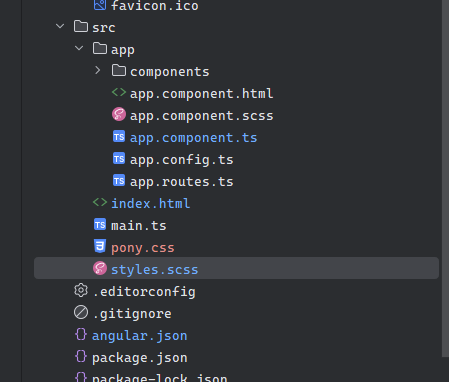
Task: Click the TypeScript icon beside app.component.ts
Action: 119,136
